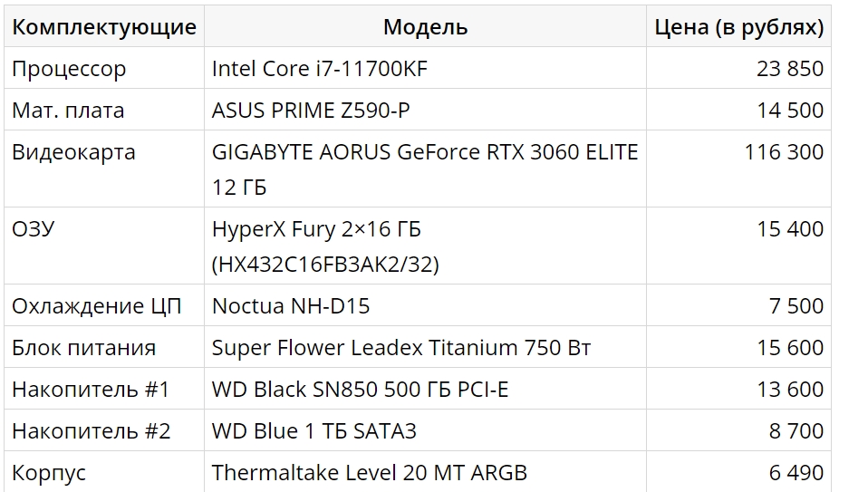Click the "Охлаждение ЦП" cell
This screenshot has height=492, width=868.
pos(96,306)
